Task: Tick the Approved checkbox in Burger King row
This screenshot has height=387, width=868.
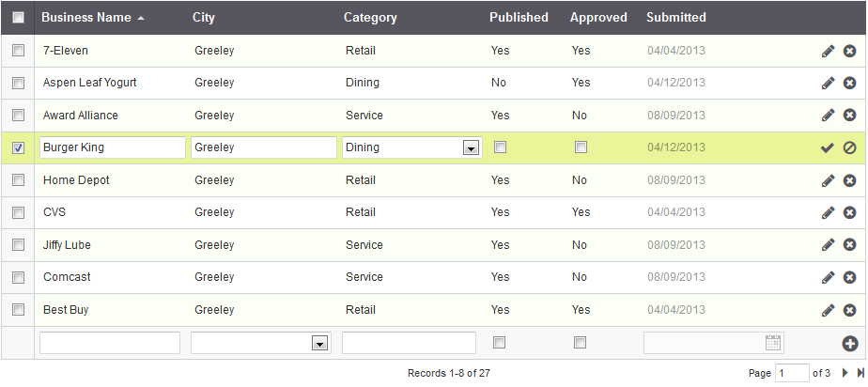Action: click(581, 147)
